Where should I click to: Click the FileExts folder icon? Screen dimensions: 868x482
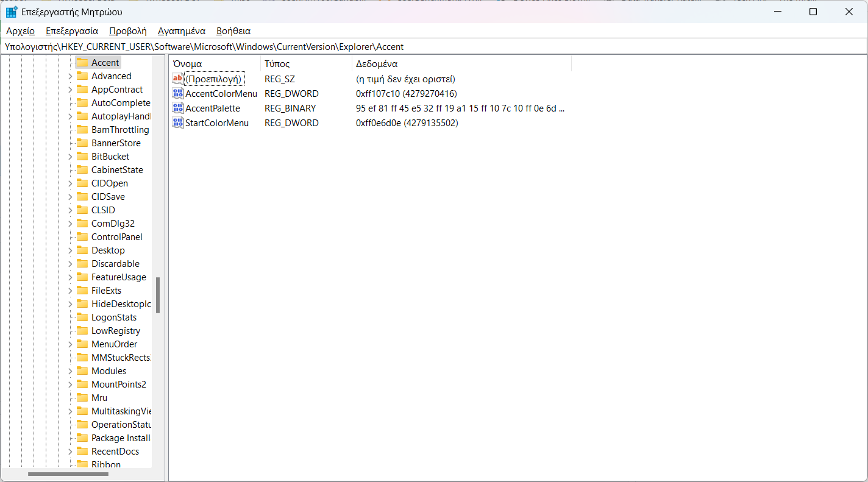tap(82, 291)
